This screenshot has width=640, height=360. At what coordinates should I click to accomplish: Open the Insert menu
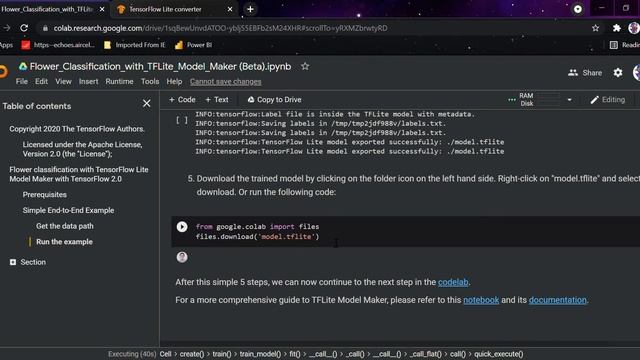(x=89, y=82)
